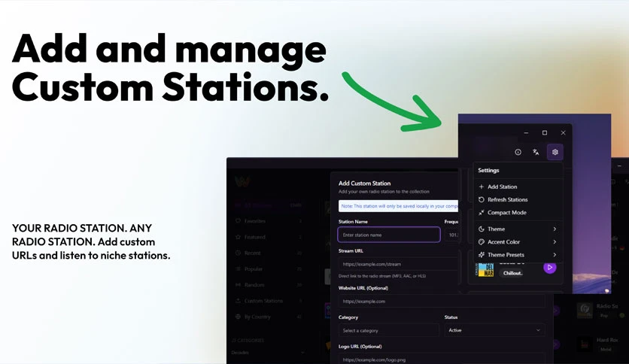Maximize the zoomed settings window
The image size is (629, 364).
[545, 132]
